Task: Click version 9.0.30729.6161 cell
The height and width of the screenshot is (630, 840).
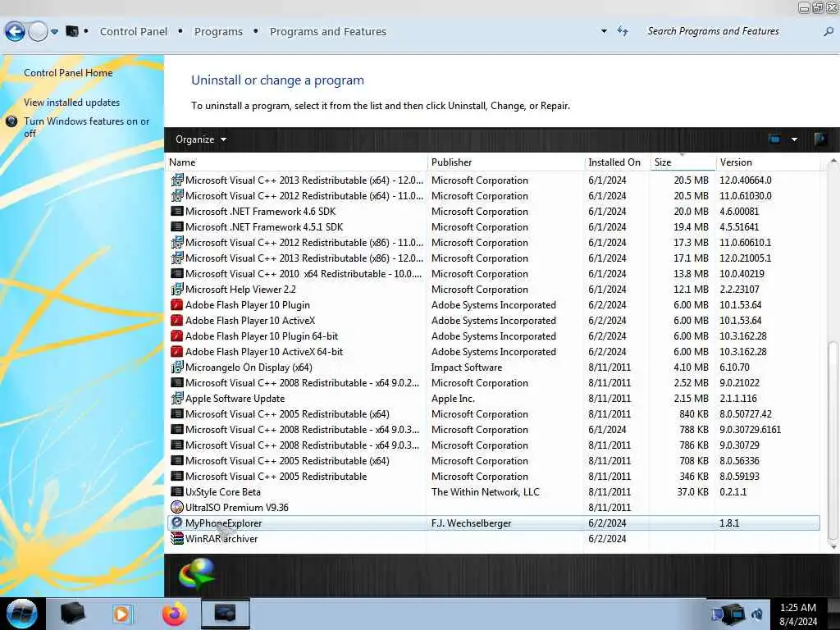Action: [x=750, y=430]
